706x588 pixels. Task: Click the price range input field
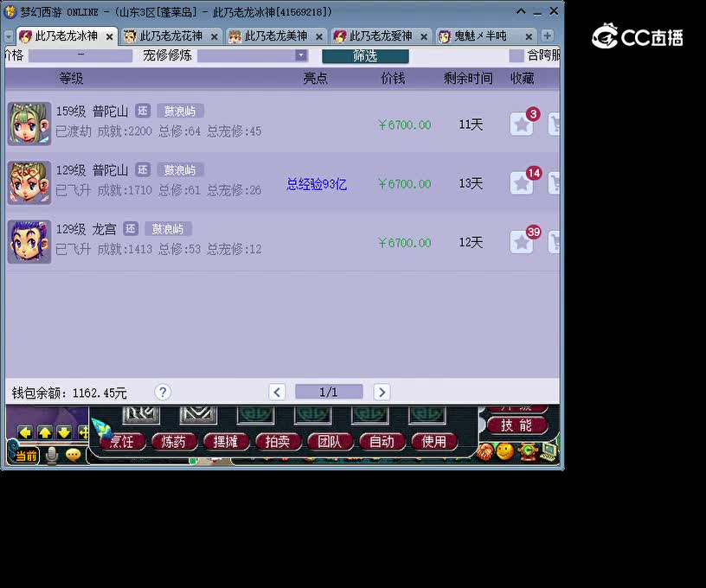(80, 55)
